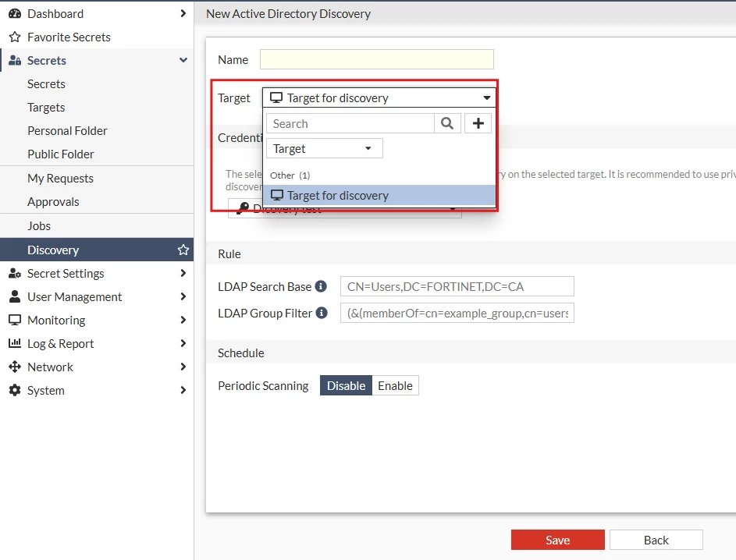
Task: Select 'Target for discovery' list option
Action: click(x=379, y=195)
